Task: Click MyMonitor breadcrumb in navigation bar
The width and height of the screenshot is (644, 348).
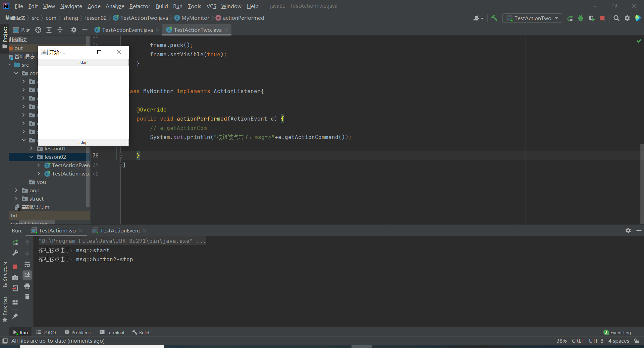Action: tap(192, 18)
